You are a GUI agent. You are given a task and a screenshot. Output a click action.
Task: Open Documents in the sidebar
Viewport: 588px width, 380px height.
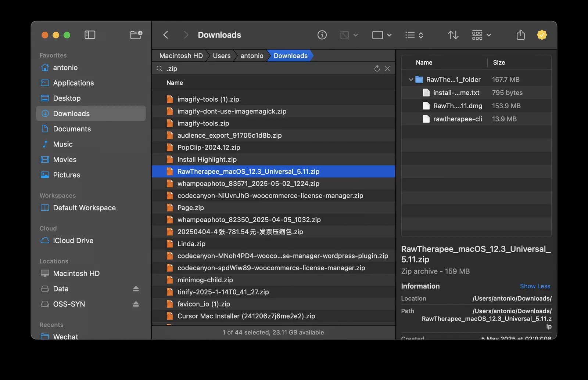tap(91, 129)
